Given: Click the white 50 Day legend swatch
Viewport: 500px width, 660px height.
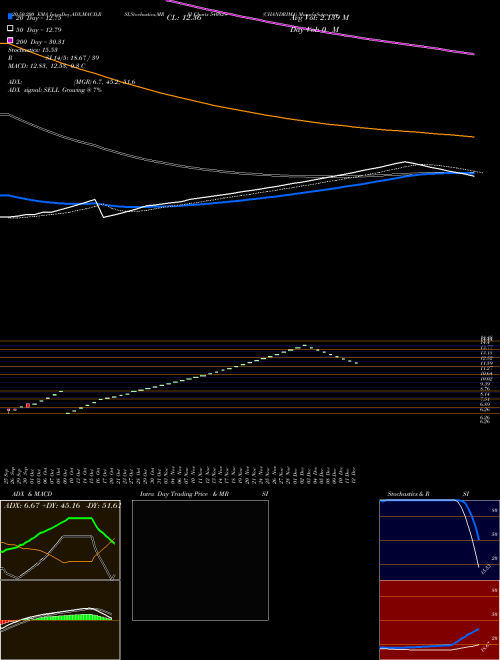Looking at the screenshot, I should click(10, 28).
